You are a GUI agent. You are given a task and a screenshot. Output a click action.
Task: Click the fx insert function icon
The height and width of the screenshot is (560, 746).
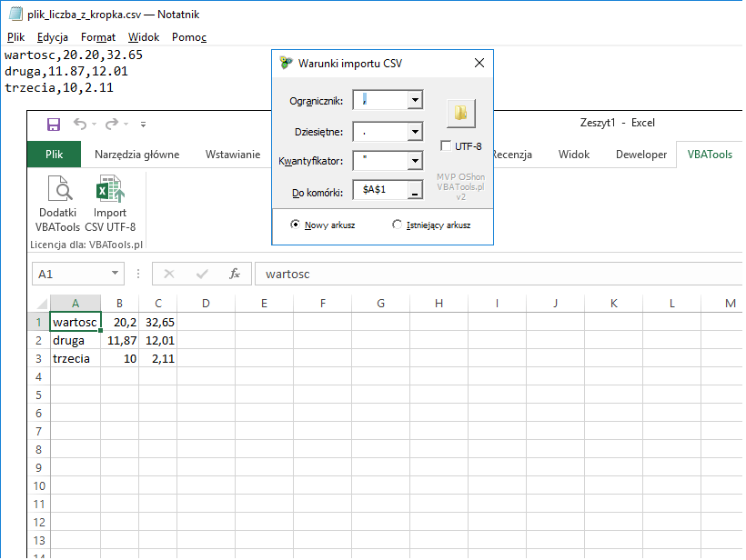tap(235, 274)
